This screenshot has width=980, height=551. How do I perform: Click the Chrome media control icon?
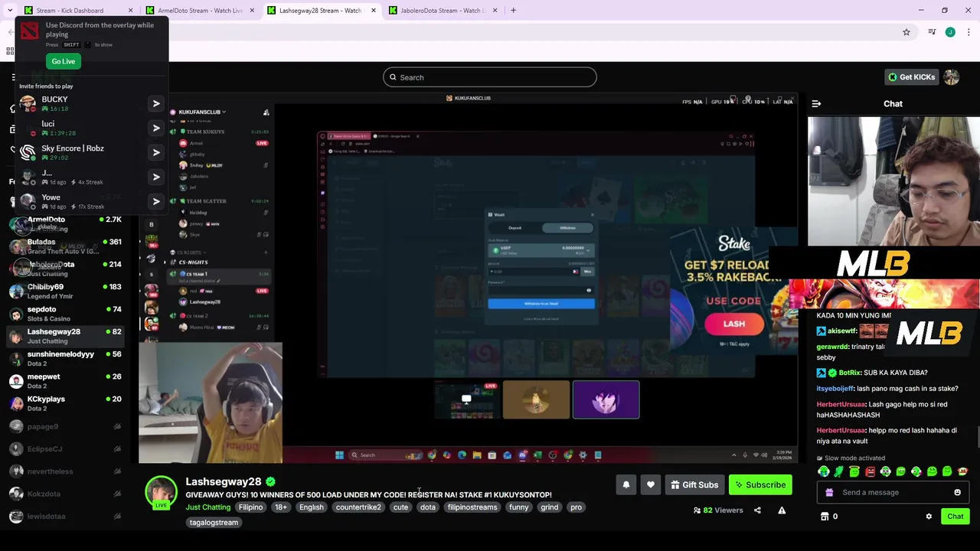pyautogui.click(x=932, y=32)
